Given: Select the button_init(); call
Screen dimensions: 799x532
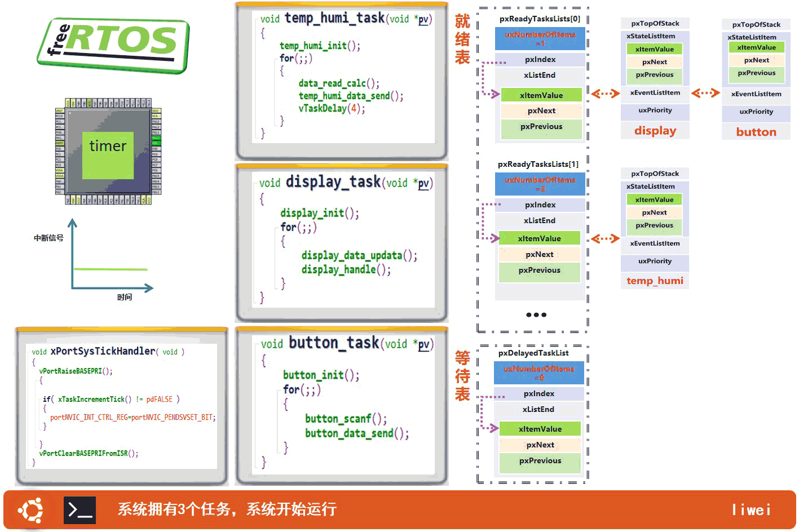Looking at the screenshot, I should point(321,375).
